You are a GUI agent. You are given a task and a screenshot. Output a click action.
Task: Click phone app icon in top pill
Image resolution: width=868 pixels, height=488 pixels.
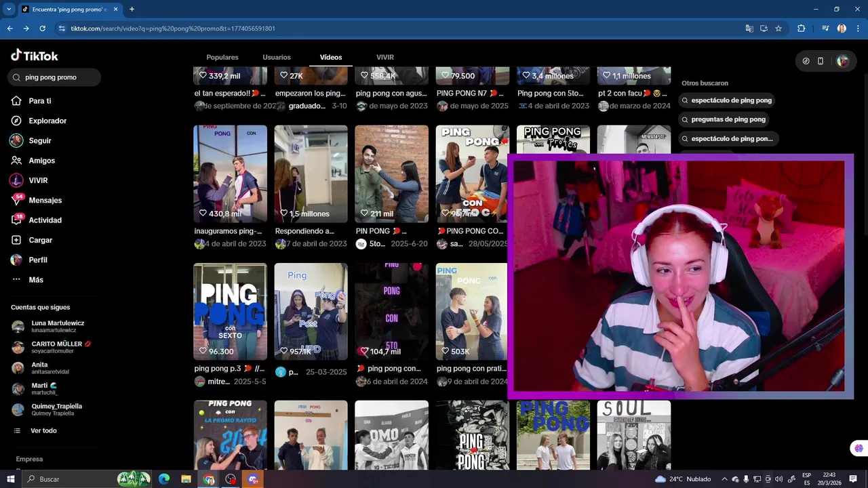(x=821, y=61)
